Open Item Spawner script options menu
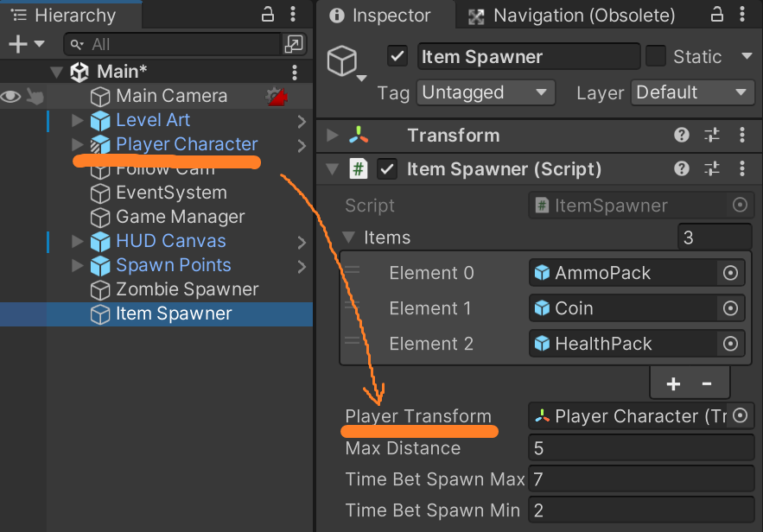The height and width of the screenshot is (532, 763). pos(742,168)
